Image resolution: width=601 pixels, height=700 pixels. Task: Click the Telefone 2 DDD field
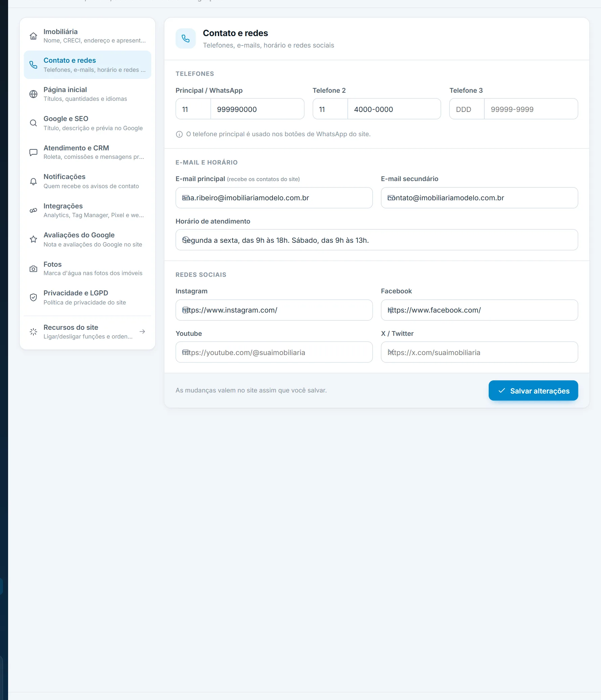click(x=330, y=109)
